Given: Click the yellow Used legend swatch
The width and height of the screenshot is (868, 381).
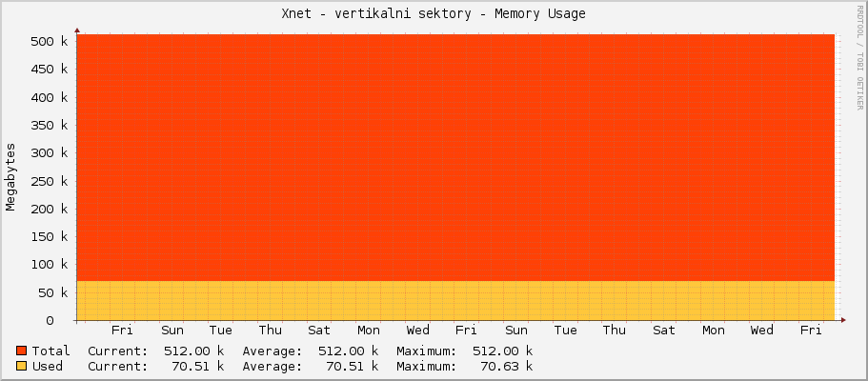Looking at the screenshot, I should pos(22,366).
